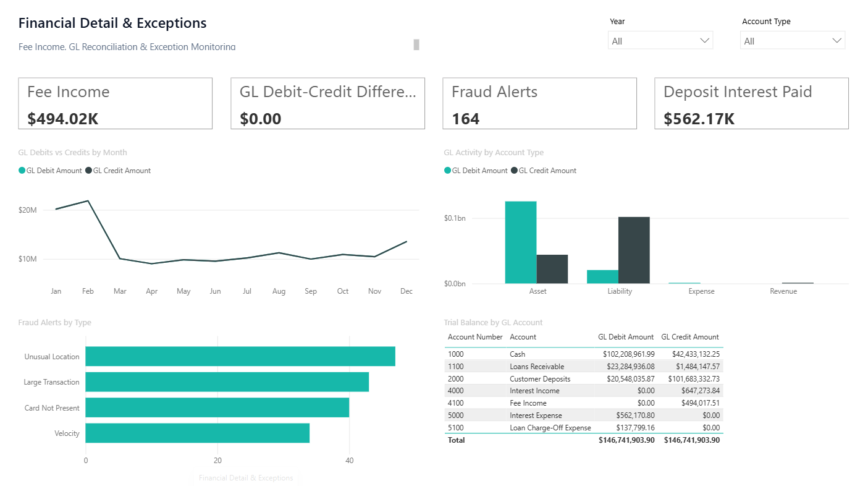The width and height of the screenshot is (868, 486).
Task: Click the Total row label
Action: [457, 440]
